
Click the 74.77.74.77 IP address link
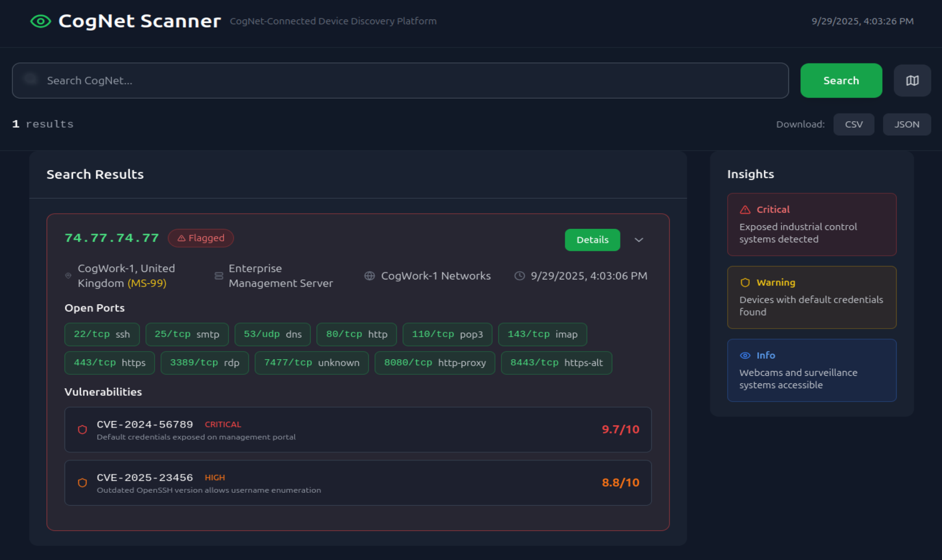(x=111, y=238)
